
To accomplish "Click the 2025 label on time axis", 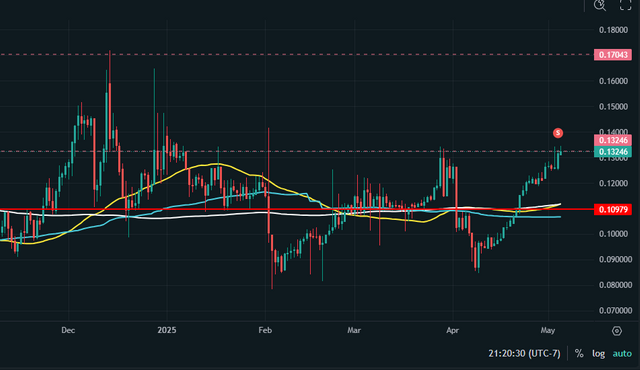I will (x=167, y=330).
